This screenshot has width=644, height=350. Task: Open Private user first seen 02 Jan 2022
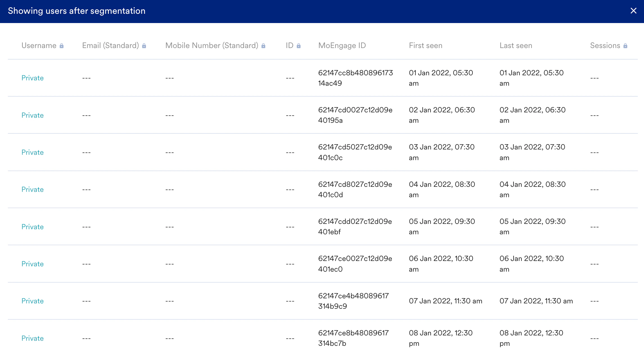[33, 115]
